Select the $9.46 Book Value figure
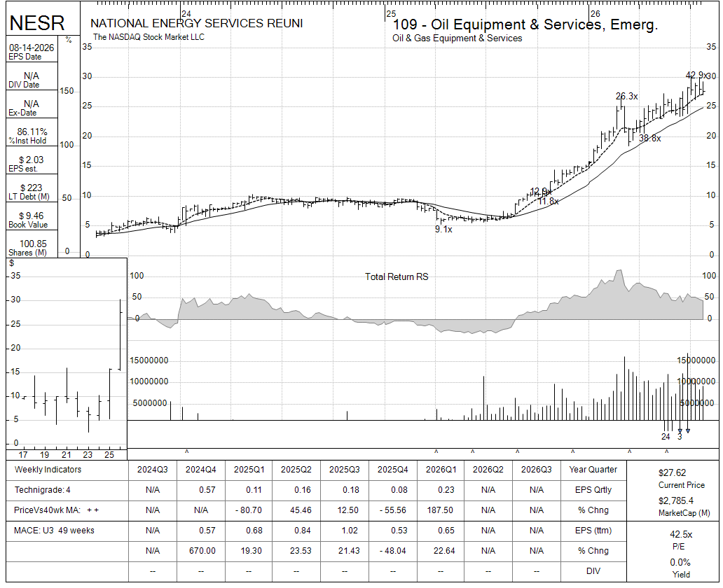The width and height of the screenshot is (723, 588). point(32,216)
